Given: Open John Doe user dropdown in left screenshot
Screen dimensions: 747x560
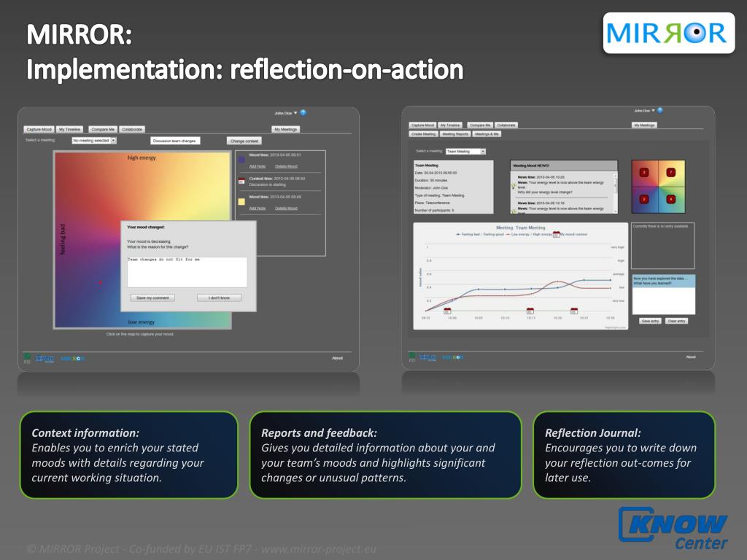Looking at the screenshot, I should click(286, 113).
